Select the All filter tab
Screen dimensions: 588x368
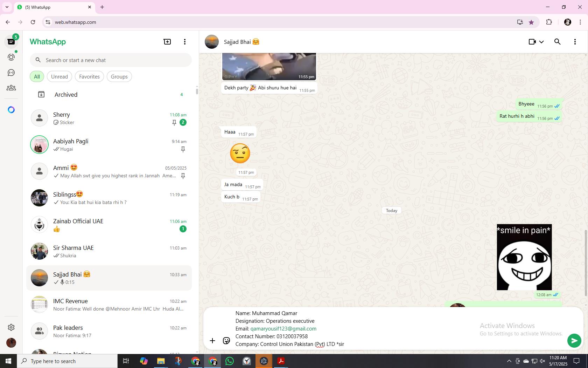(37, 77)
